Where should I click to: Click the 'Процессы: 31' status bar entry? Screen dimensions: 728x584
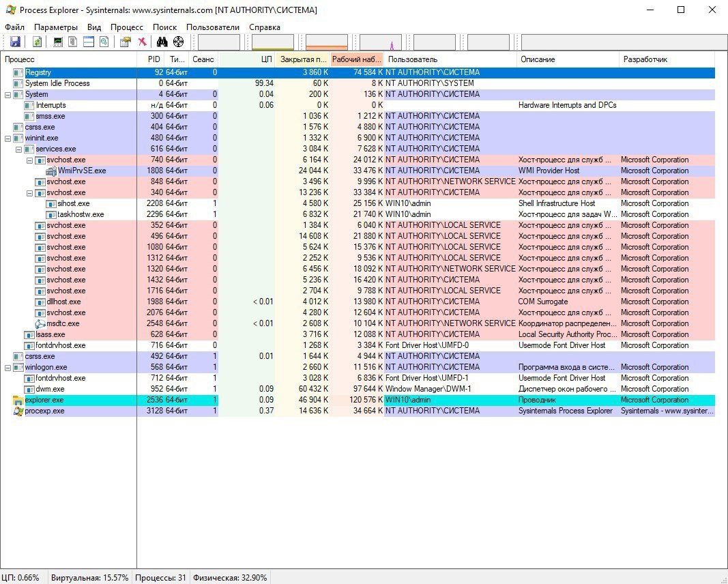(160, 577)
